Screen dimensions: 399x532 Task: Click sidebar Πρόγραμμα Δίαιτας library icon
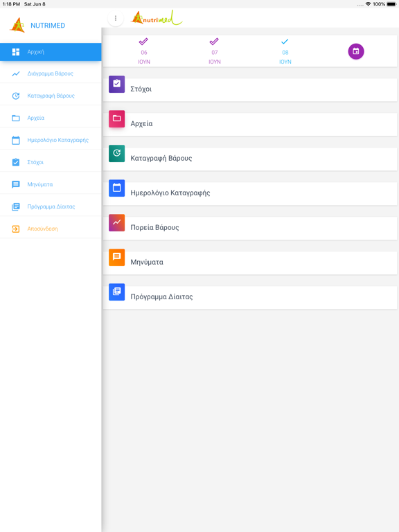tap(16, 206)
